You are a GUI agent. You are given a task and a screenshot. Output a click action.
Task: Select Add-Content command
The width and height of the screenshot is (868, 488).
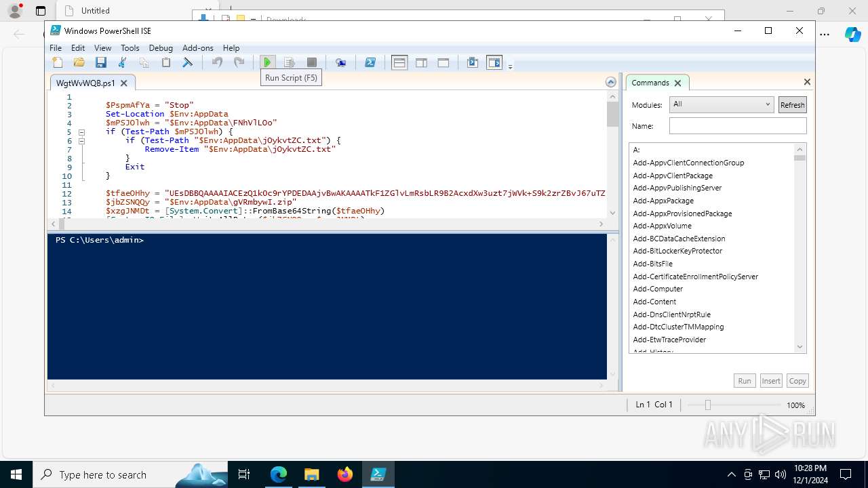pyautogui.click(x=654, y=302)
